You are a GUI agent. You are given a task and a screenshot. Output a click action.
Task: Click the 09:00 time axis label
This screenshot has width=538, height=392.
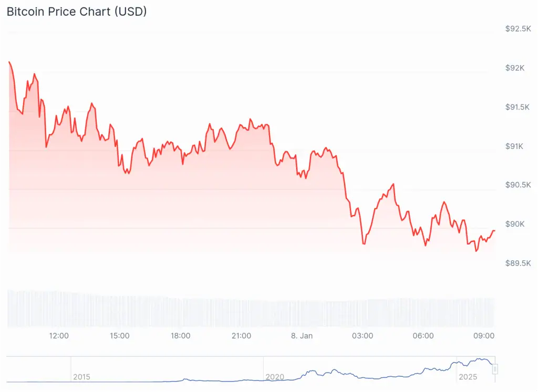(484, 336)
